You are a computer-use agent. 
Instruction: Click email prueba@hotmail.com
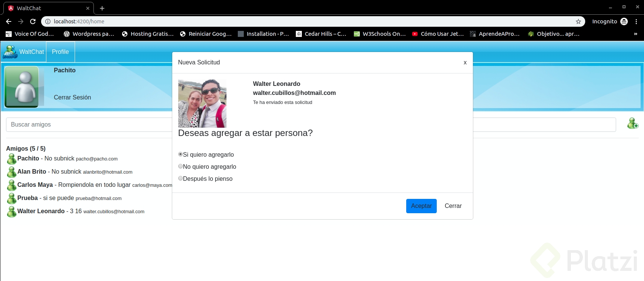point(99,199)
